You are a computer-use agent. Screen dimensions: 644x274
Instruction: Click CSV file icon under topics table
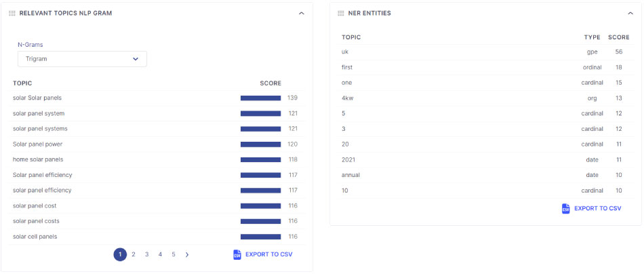tap(237, 254)
